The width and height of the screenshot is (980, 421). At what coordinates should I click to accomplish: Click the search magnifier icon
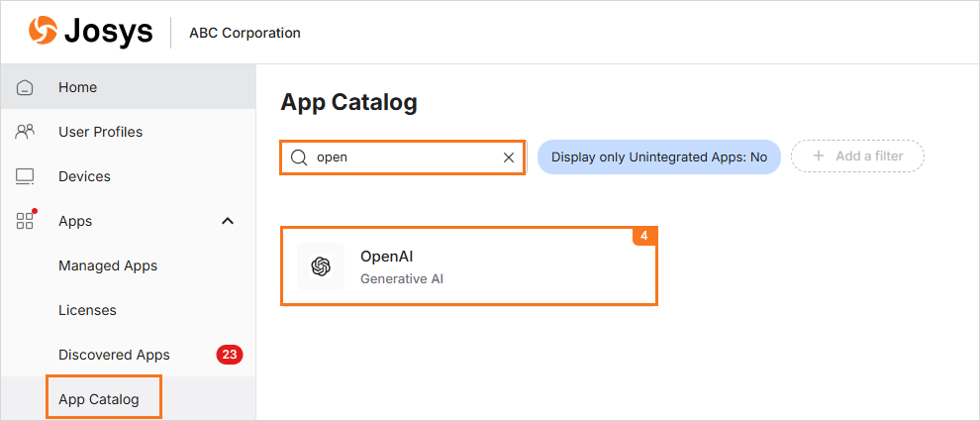pos(299,158)
